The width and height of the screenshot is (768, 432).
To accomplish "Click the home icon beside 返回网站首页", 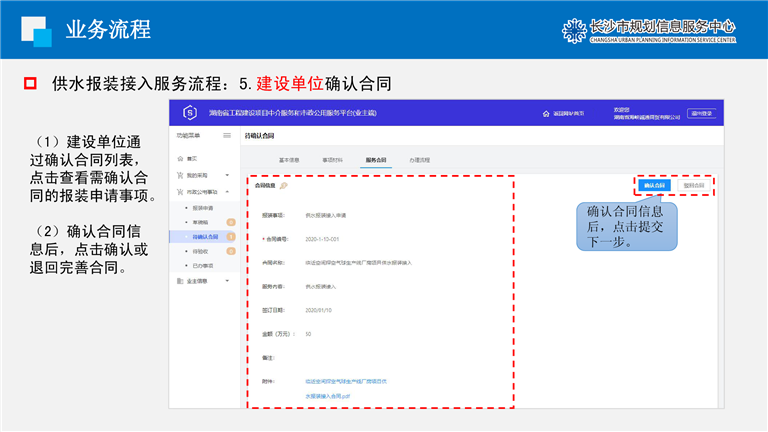I will (546, 114).
